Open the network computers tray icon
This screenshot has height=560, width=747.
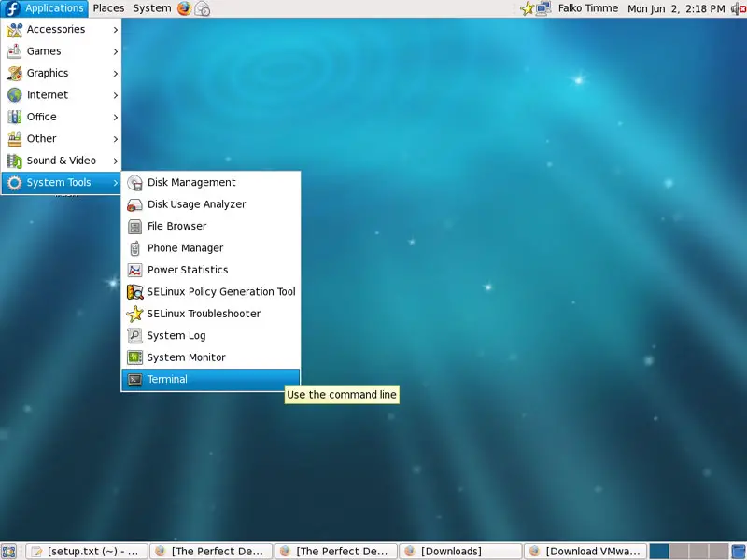click(x=543, y=8)
